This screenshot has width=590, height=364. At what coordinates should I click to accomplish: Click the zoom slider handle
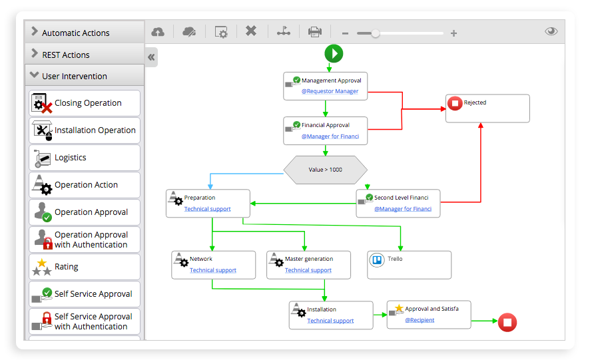(375, 33)
